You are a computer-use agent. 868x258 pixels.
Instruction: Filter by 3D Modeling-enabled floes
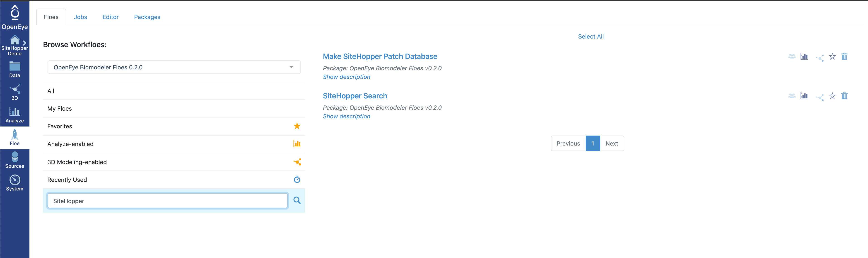click(174, 162)
